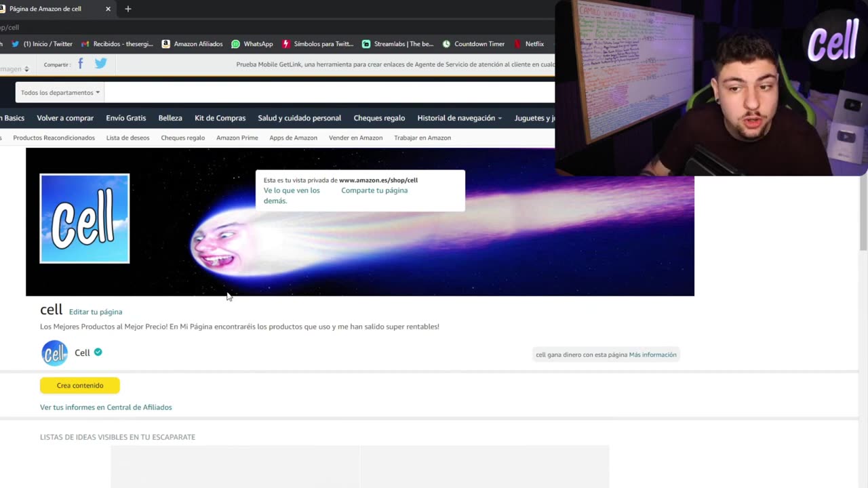The image size is (868, 488).
Task: Expand the Imagen dropdown in SiteStripe
Action: coord(14,68)
